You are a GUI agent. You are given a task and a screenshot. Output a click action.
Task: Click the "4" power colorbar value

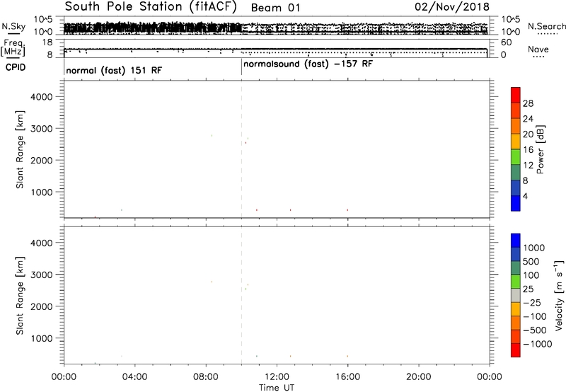coord(525,197)
